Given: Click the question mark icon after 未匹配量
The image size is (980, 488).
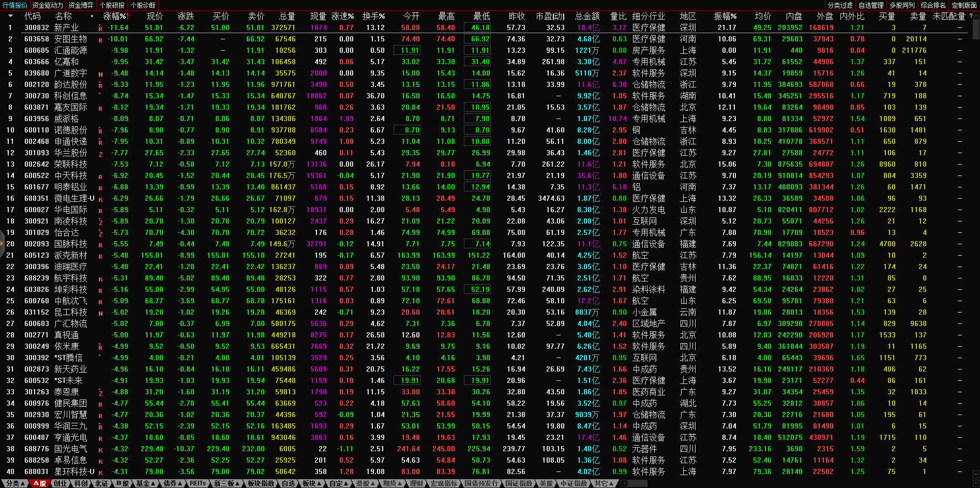Looking at the screenshot, I should 971,17.
